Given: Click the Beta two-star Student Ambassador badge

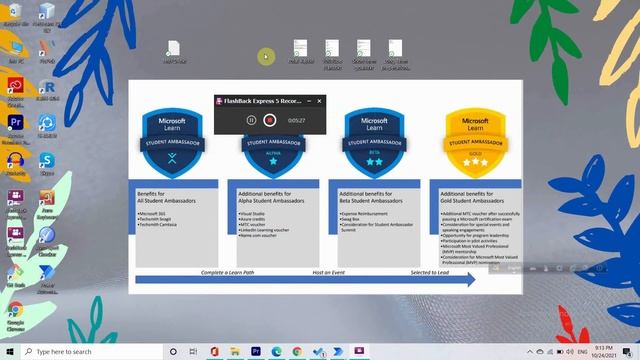Looking at the screenshot, I should [x=374, y=142].
